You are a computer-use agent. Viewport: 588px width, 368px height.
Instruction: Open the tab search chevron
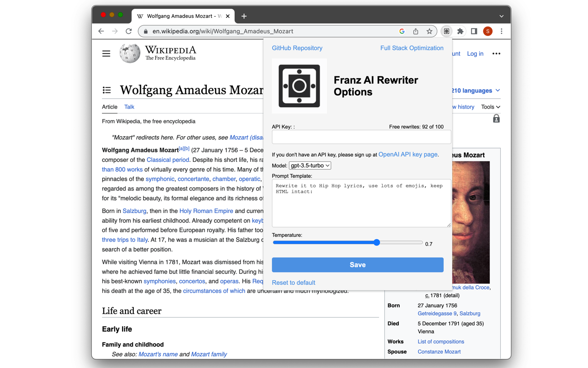(x=502, y=16)
